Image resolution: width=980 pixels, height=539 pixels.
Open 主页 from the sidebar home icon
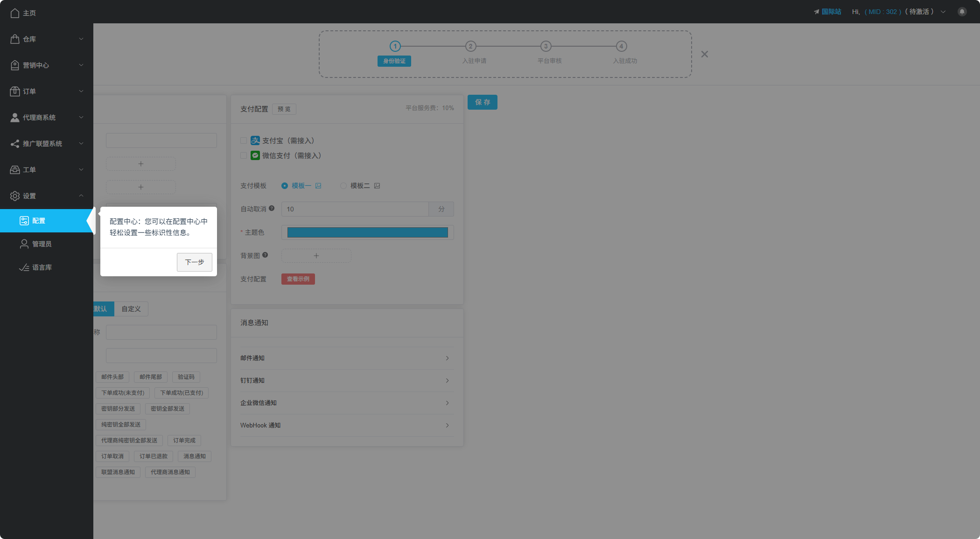[15, 13]
